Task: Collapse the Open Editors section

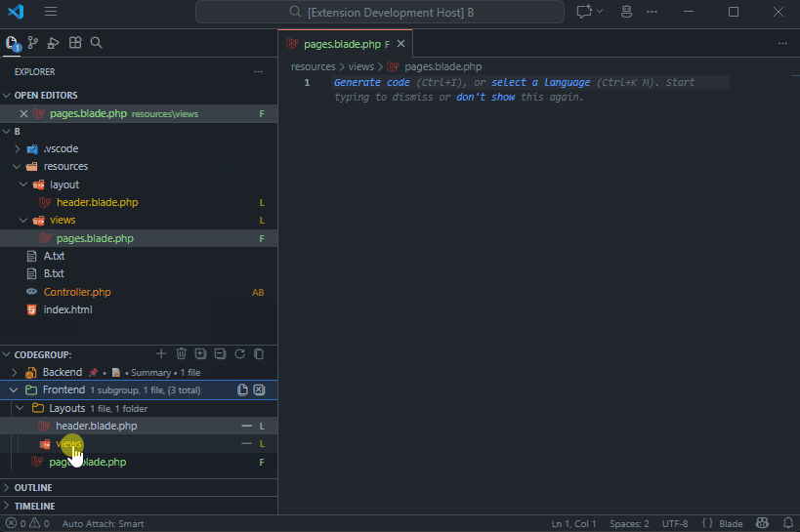Action: tap(7, 96)
